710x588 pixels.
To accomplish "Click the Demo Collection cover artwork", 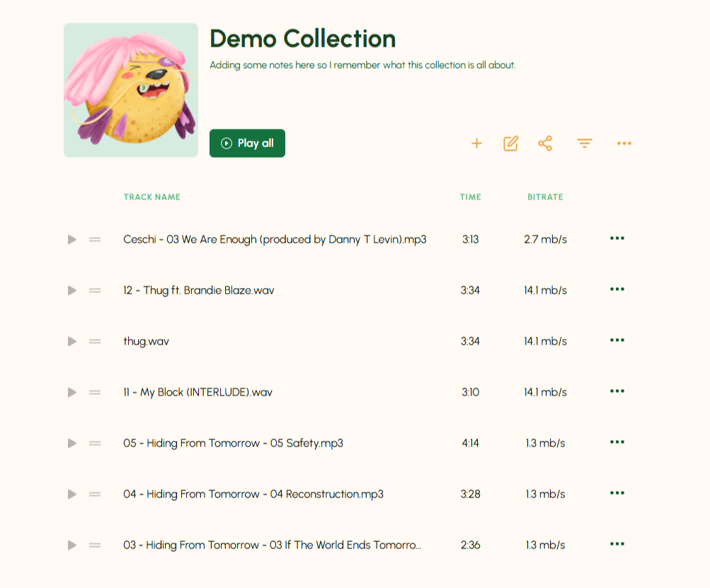I will coord(131,90).
